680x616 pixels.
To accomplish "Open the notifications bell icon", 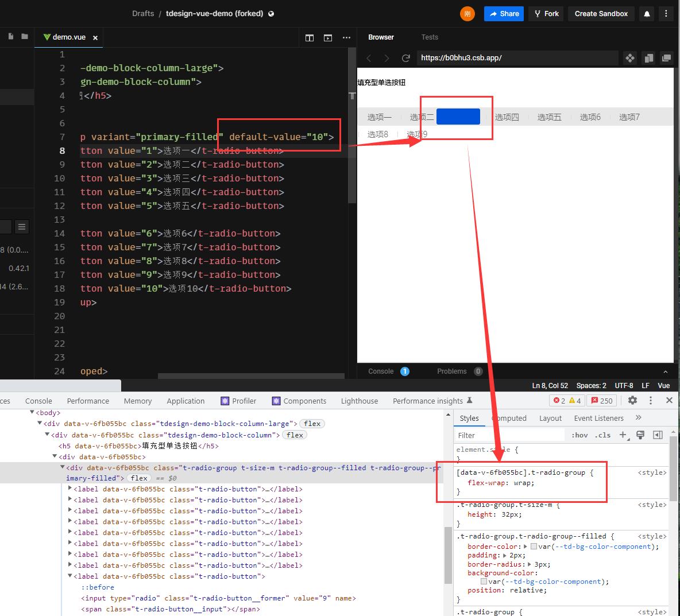I will pyautogui.click(x=647, y=13).
